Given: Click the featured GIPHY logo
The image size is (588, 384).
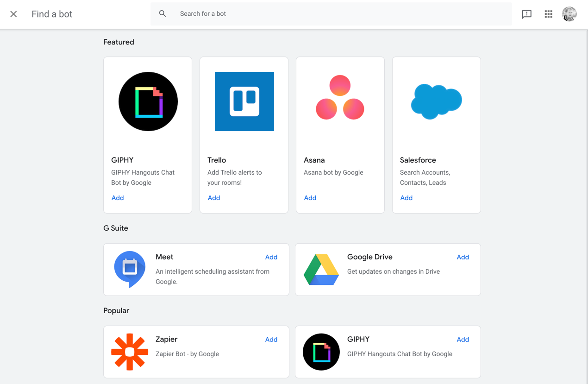Looking at the screenshot, I should (148, 101).
